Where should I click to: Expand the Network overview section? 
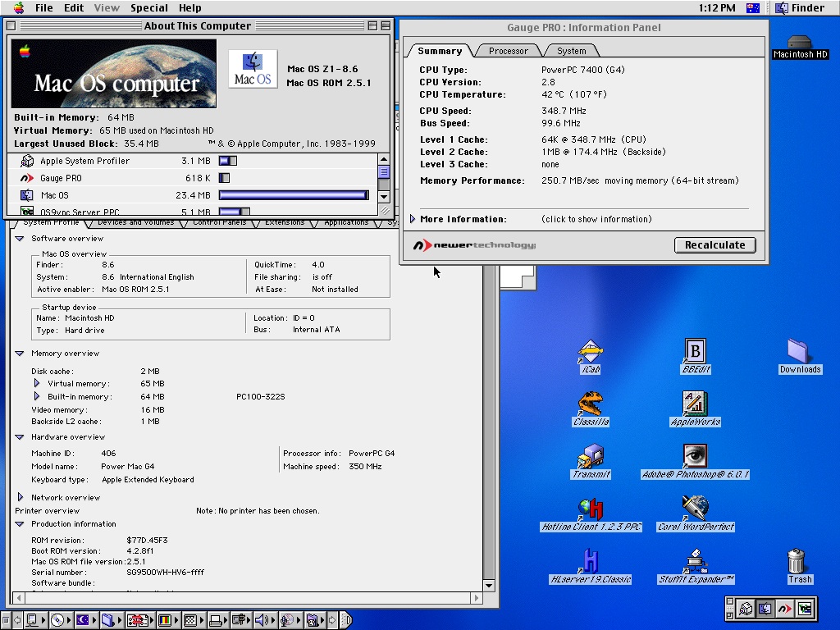(x=20, y=497)
